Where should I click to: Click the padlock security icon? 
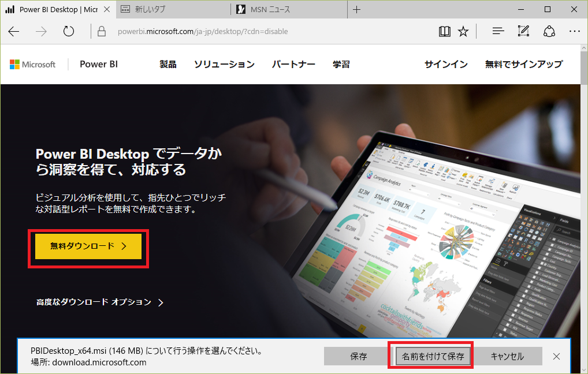[101, 31]
